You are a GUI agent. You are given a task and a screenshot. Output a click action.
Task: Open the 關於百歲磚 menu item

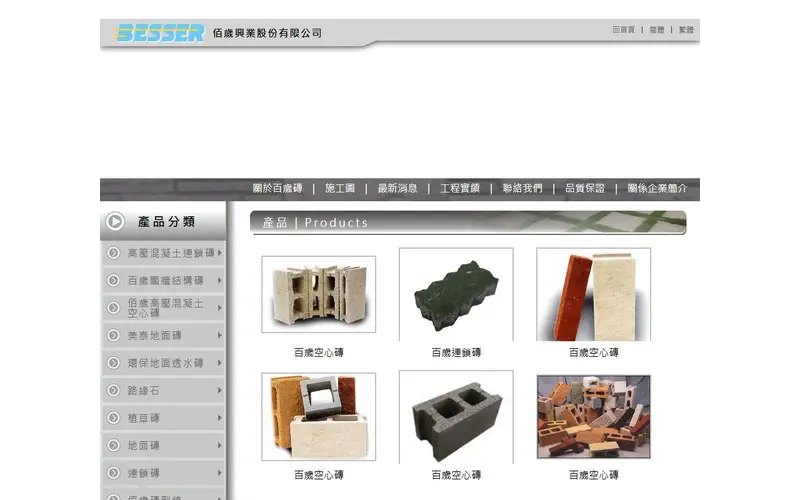pos(278,188)
